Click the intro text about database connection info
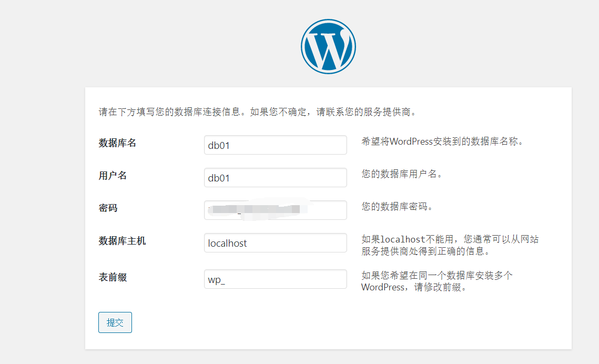This screenshot has width=599, height=364. coord(258,112)
